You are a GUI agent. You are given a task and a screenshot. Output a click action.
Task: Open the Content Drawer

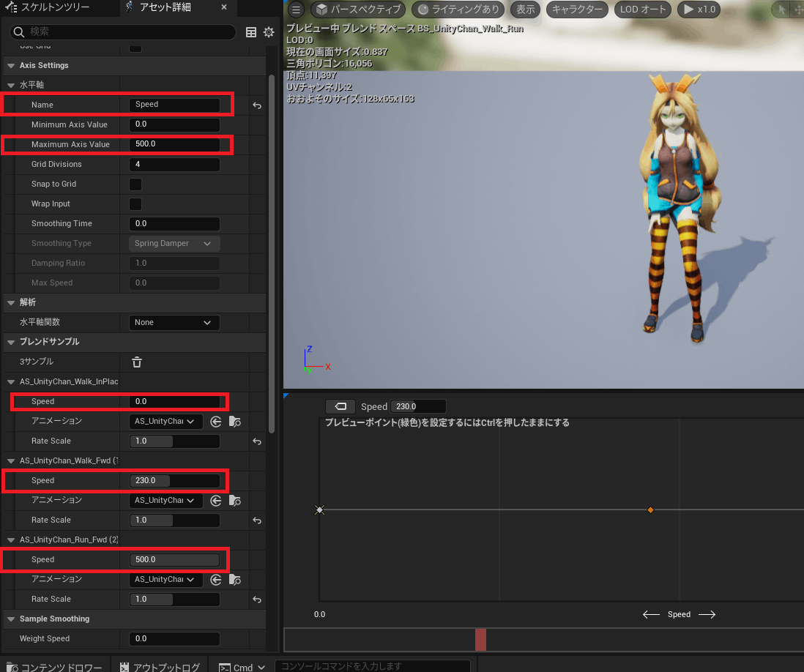click(x=54, y=666)
